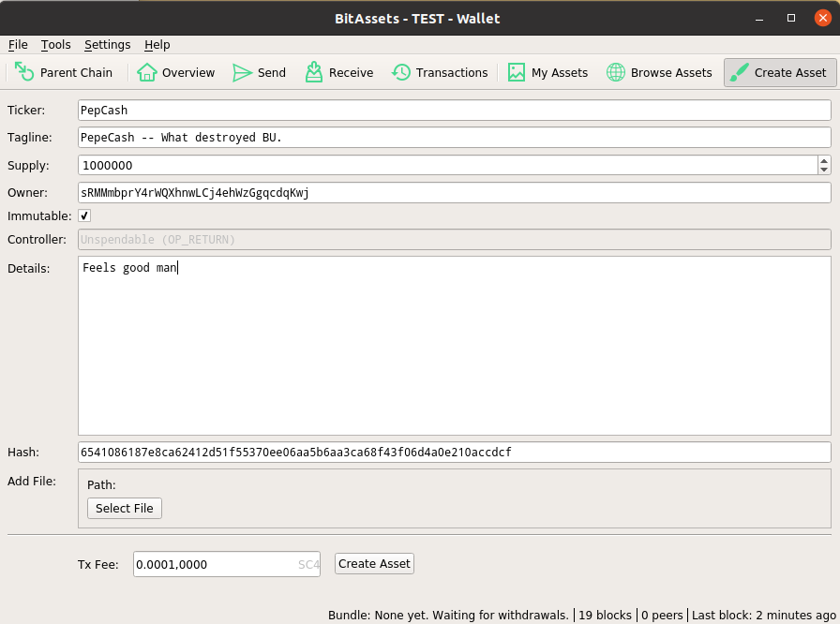Click the Select File button
The height and width of the screenshot is (624, 840).
click(125, 508)
